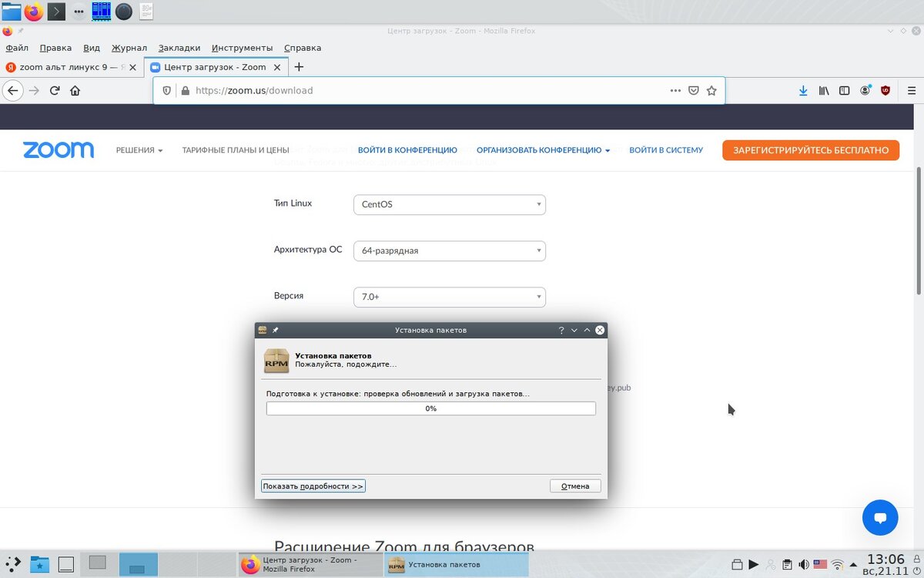Open the star folder icon in taskbar
Viewport: 924px width, 578px height.
(38, 565)
